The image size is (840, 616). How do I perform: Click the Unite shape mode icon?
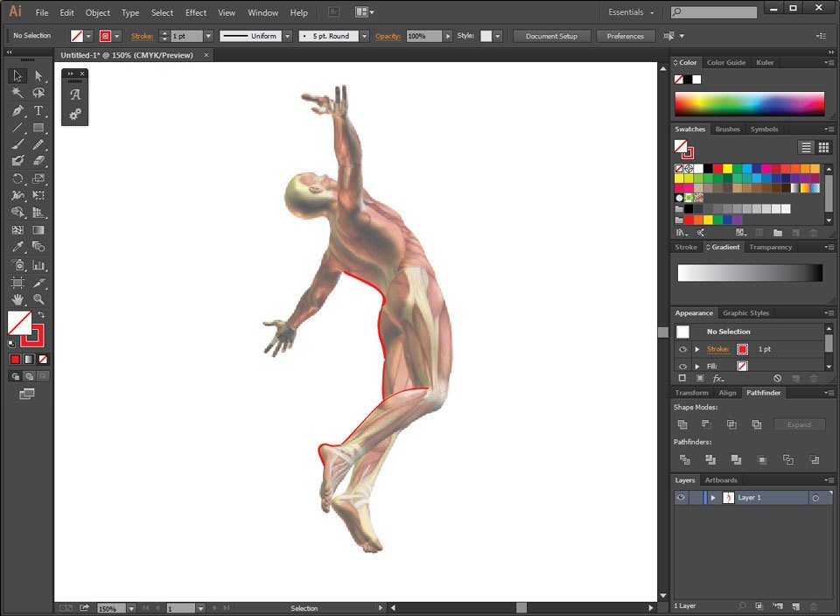[x=682, y=424]
